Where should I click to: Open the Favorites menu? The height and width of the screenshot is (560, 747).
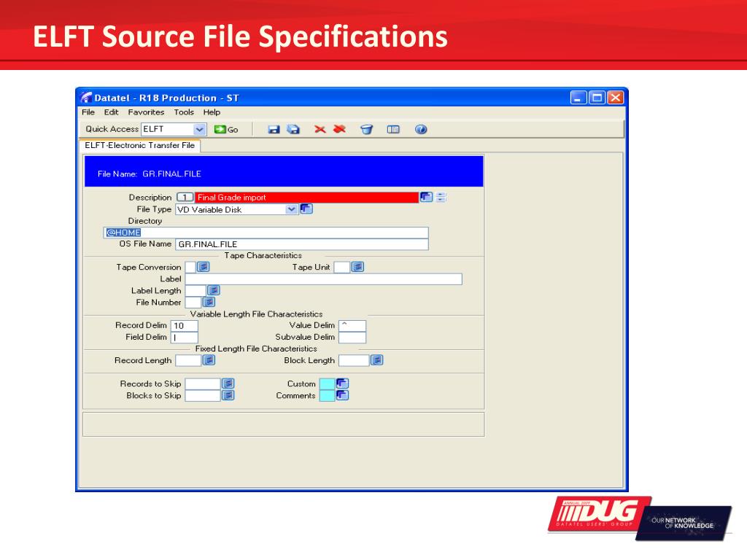click(146, 112)
